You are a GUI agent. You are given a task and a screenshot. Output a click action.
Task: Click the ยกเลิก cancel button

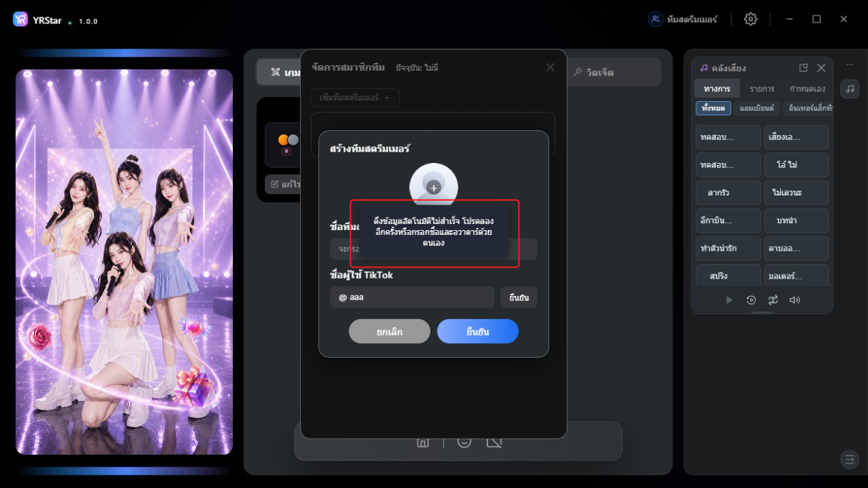[x=390, y=331]
